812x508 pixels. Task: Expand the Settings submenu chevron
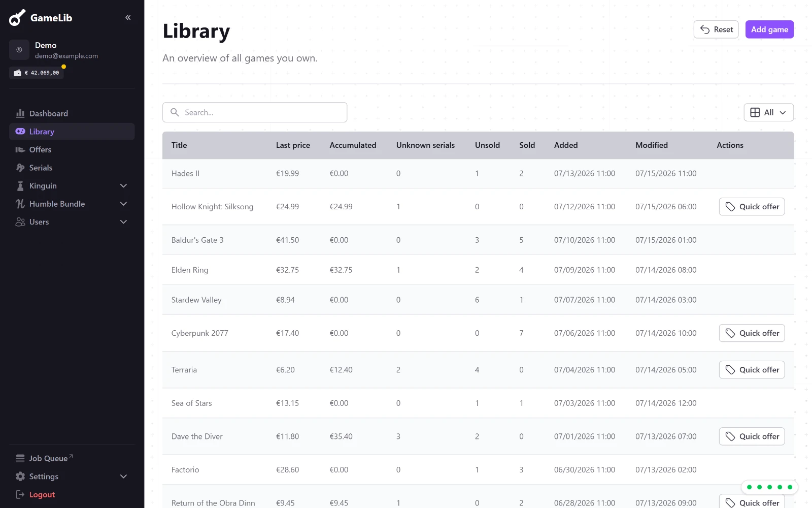(x=123, y=477)
